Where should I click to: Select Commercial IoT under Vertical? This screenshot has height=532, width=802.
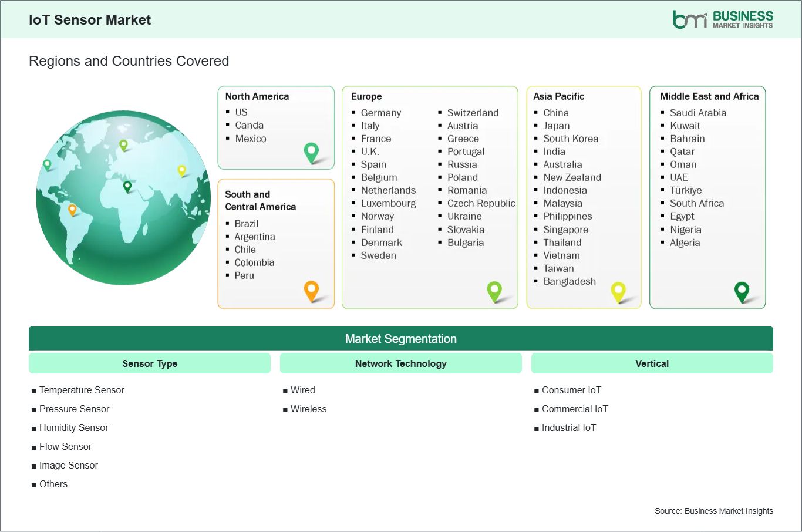(575, 409)
